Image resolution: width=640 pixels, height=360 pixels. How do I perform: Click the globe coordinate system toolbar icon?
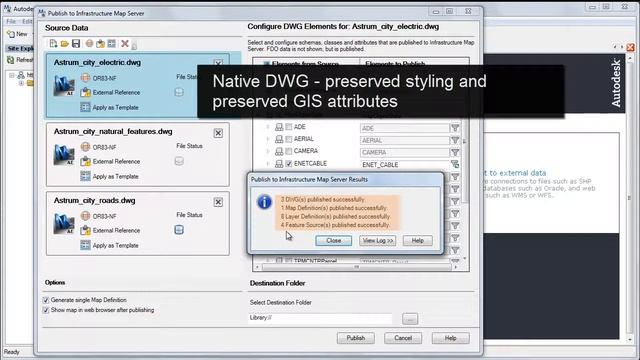pos(89,44)
